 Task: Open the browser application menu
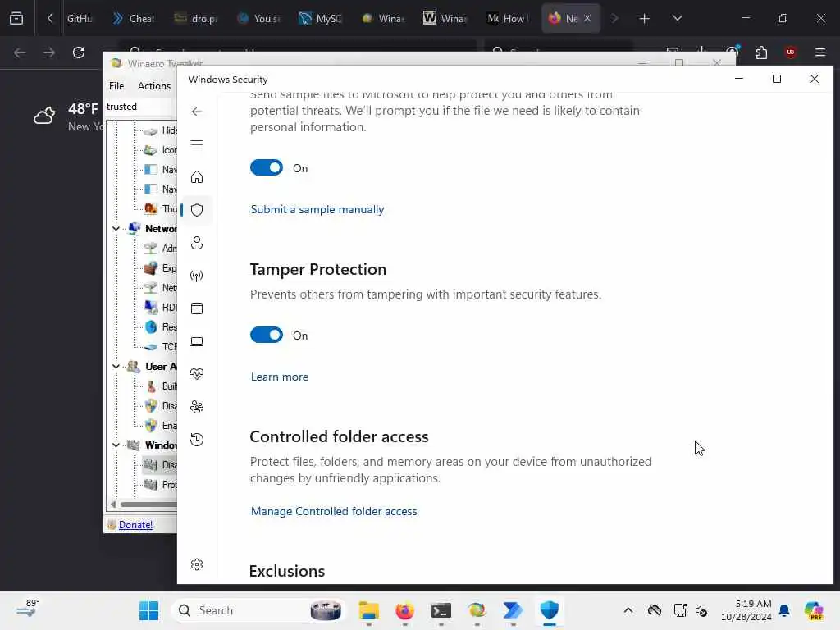click(820, 52)
